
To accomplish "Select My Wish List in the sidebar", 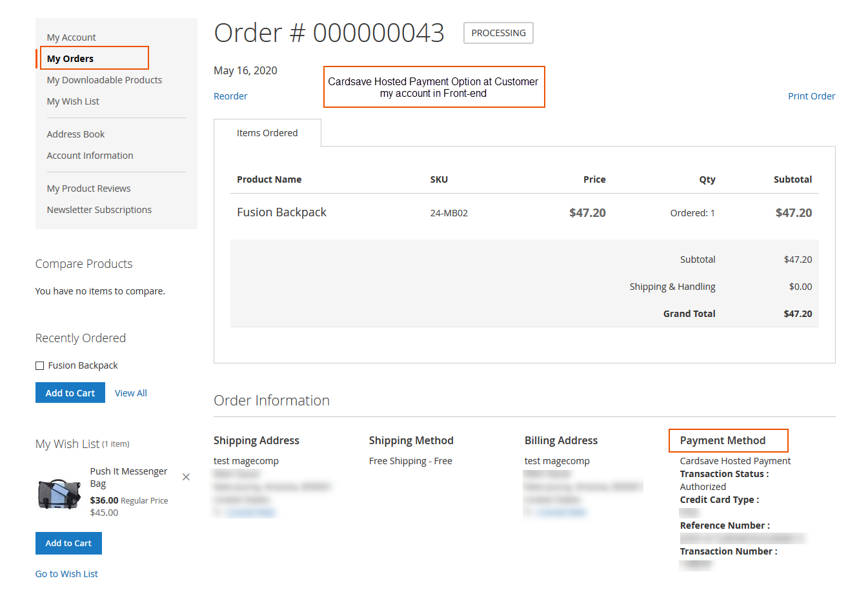I will tap(72, 101).
